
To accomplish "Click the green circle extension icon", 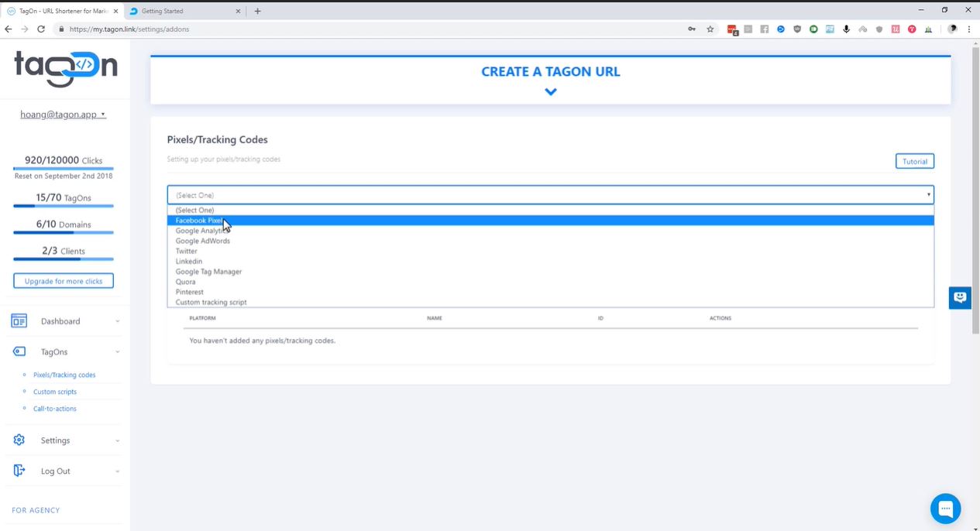I will click(x=813, y=29).
